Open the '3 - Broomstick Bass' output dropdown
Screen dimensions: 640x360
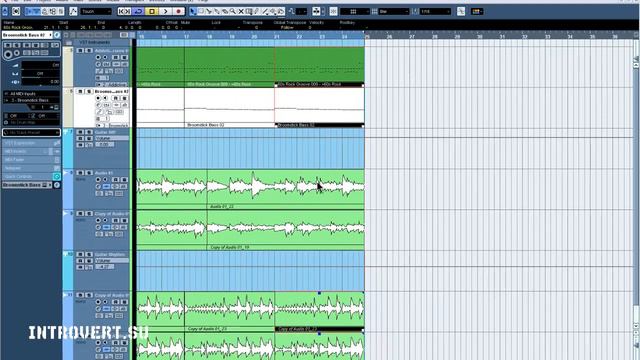(31, 100)
